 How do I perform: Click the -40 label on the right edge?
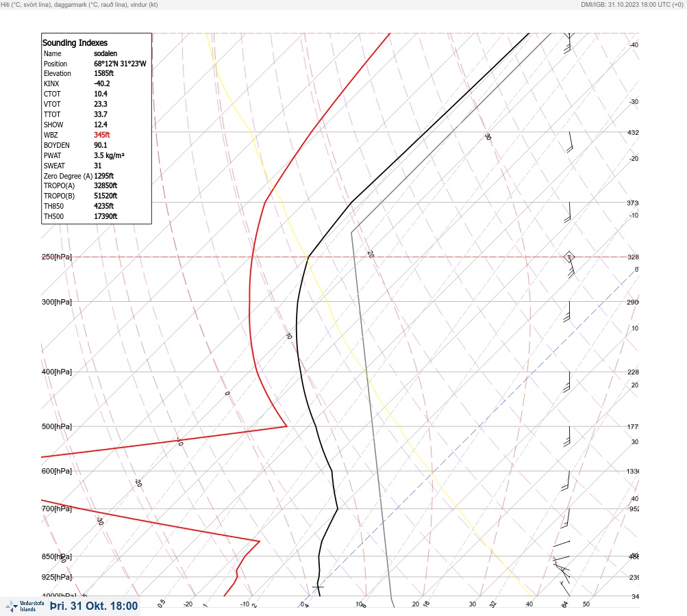tap(634, 44)
